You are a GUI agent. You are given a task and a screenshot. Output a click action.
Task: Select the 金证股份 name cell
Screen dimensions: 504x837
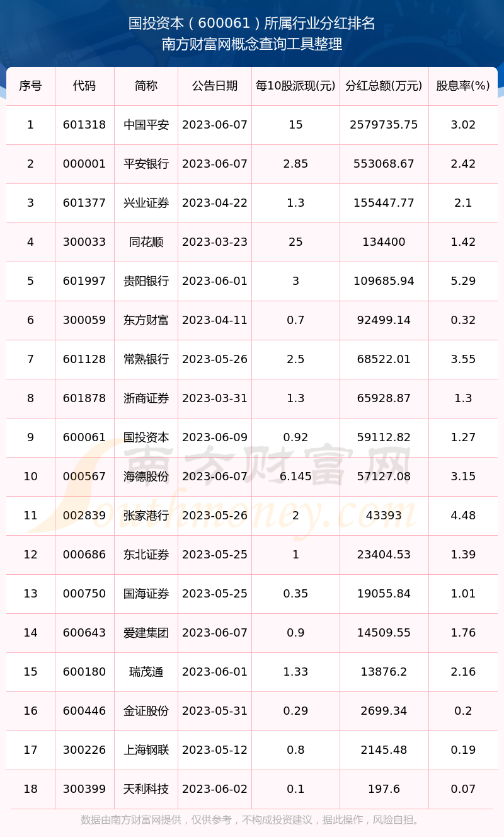click(x=146, y=711)
